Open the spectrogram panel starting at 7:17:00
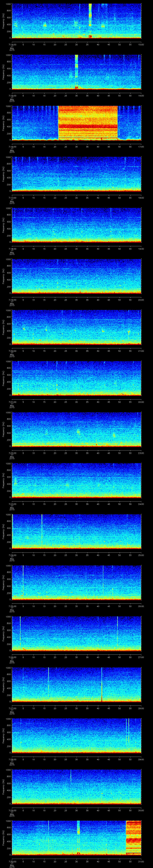This screenshot has height=868, width=153. tap(77, 174)
